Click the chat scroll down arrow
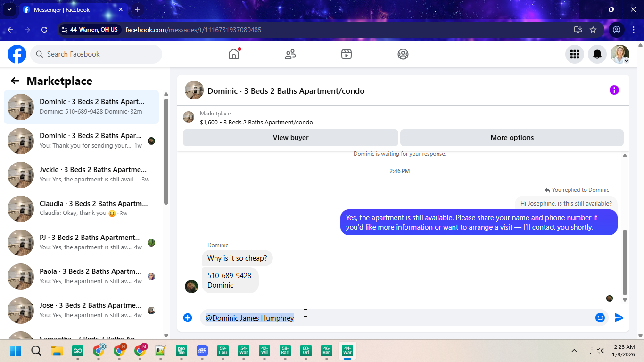 point(625,300)
